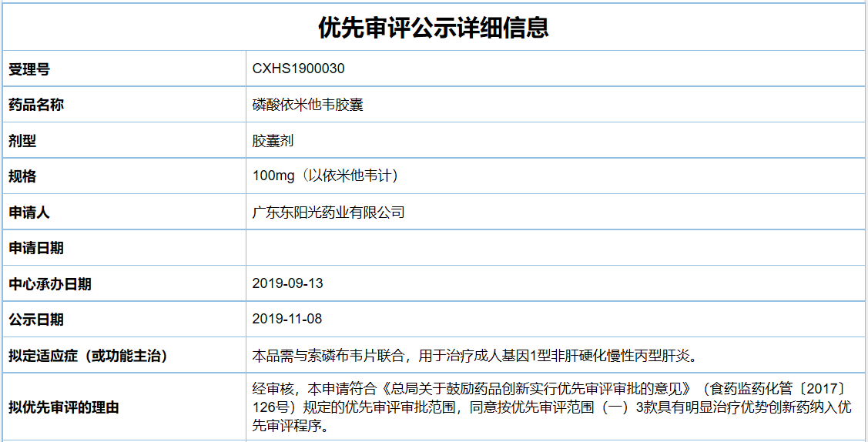The height and width of the screenshot is (442, 868).
Task: Select the value 胶囊剂
Action: pyautogui.click(x=273, y=140)
